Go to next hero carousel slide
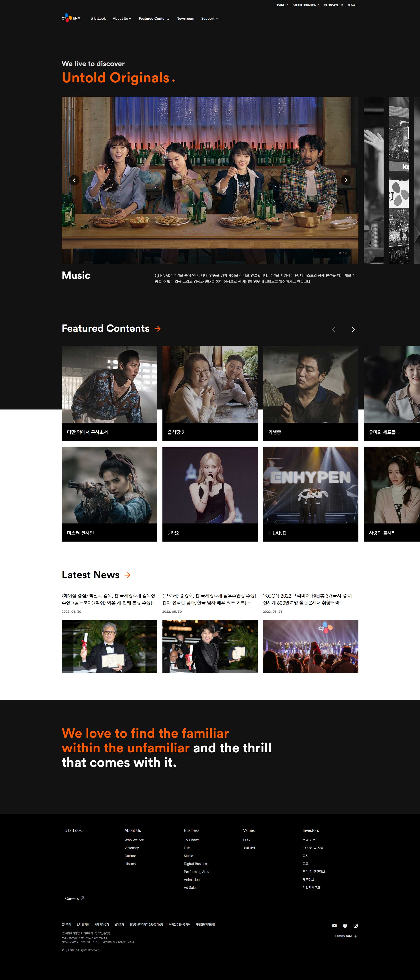The image size is (420, 980). [345, 180]
